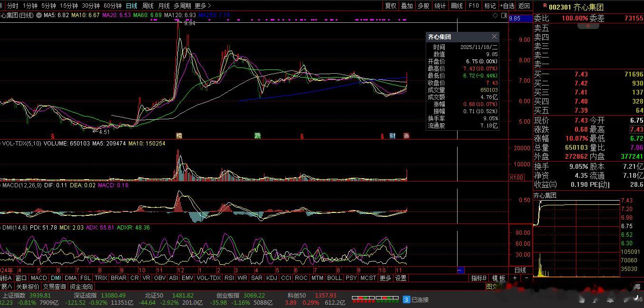The image size is (644, 308).
Task: Switch to 60分钟 chart period
Action: tap(112, 6)
